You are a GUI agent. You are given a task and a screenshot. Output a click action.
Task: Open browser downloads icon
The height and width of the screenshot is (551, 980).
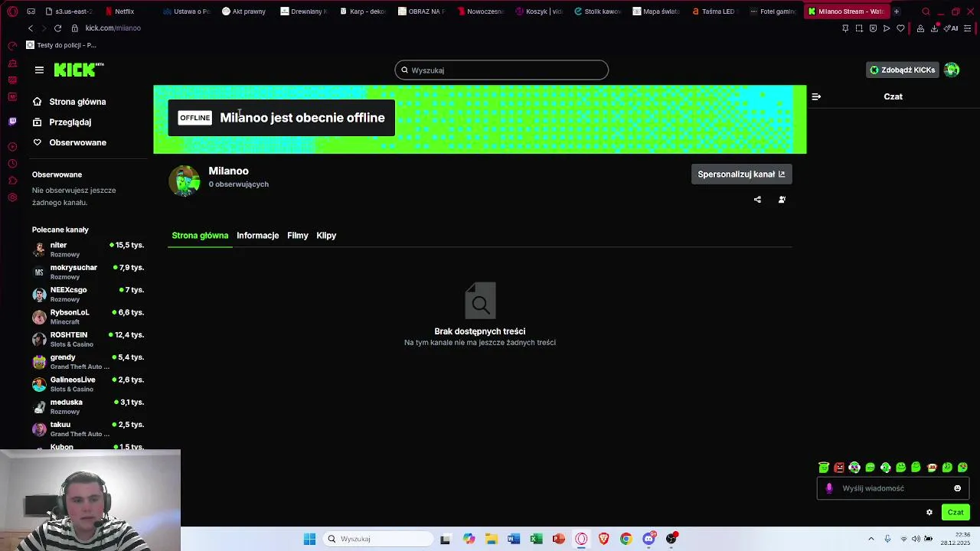934,28
